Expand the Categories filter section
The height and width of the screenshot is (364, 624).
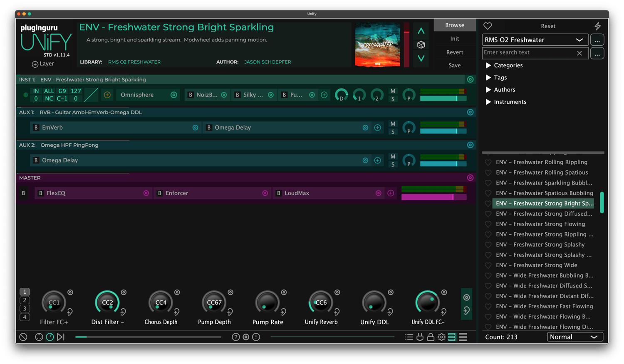[504, 65]
